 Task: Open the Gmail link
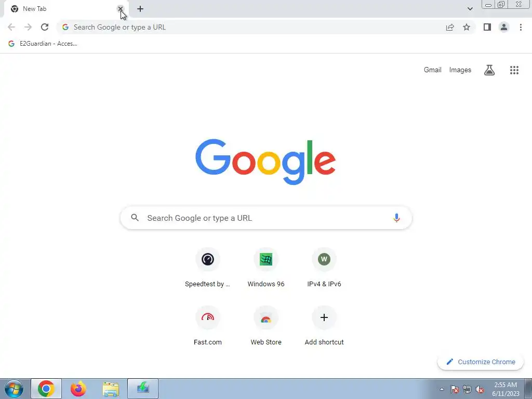[x=433, y=70]
